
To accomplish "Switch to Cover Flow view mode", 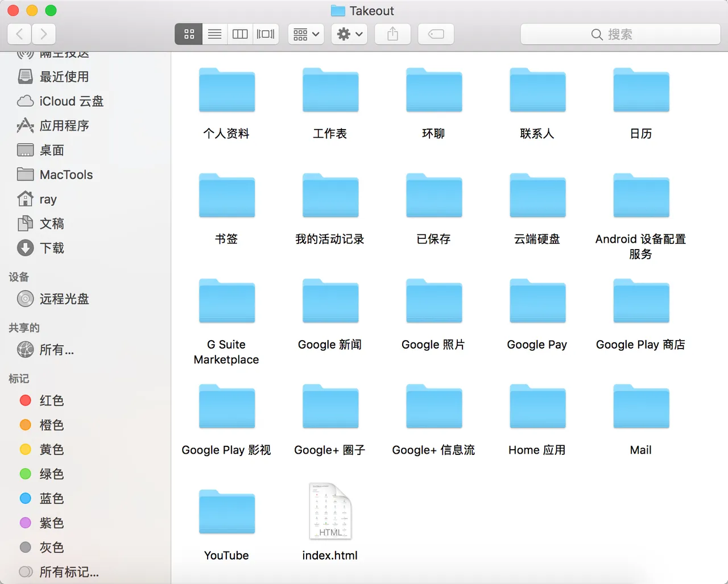I will [266, 34].
